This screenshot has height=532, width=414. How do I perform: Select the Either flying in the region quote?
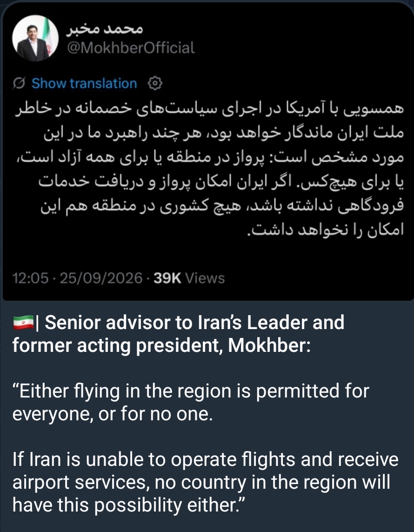click(191, 403)
